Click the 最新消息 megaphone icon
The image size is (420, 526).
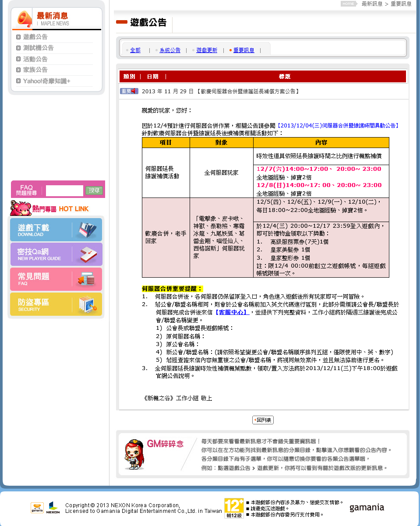pos(25,19)
